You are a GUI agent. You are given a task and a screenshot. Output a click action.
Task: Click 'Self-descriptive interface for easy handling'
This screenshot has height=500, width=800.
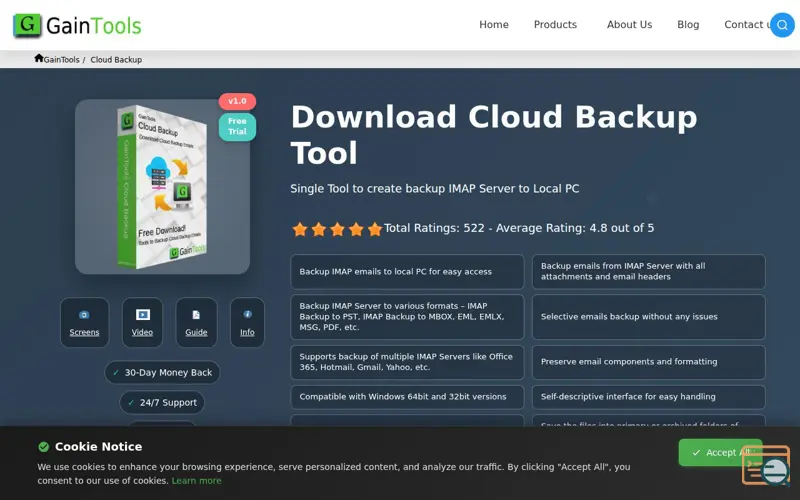click(648, 397)
